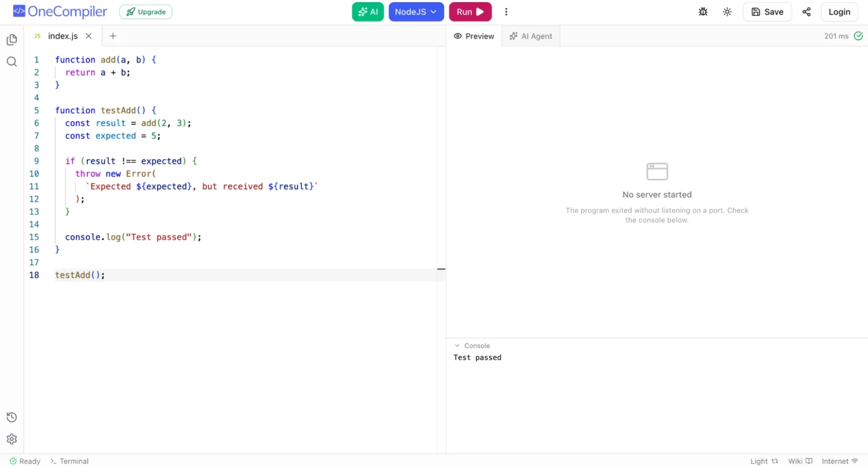Click the return a + b; line
Image resolution: width=868 pixels, height=467 pixels.
[x=98, y=73]
